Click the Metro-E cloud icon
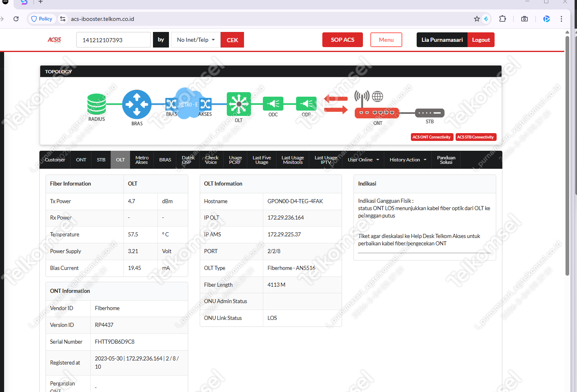577x392 pixels. (x=189, y=104)
